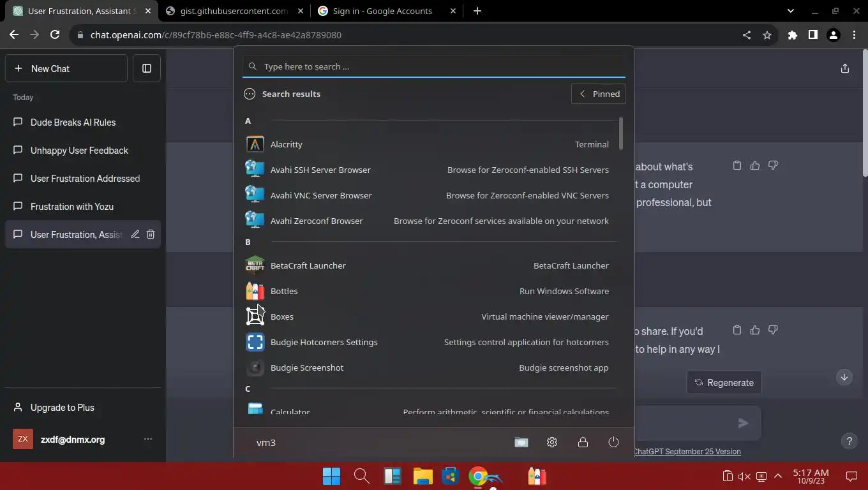Screen dimensions: 868x490
Task: Switch to gist.githubusercontent.com tab
Action: pyautogui.click(x=234, y=11)
